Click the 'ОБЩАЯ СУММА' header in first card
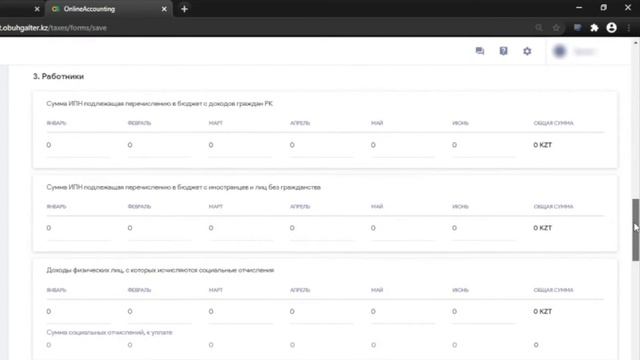640x360 pixels. coord(553,123)
